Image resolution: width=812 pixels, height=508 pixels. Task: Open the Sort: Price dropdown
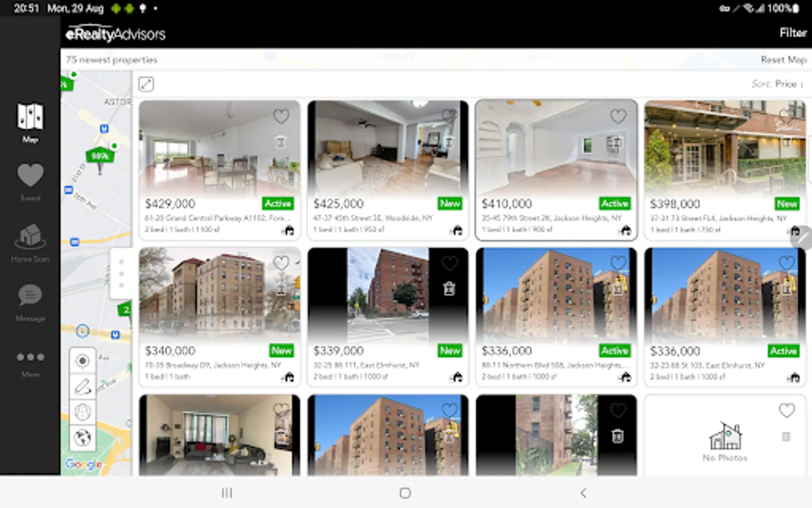tap(778, 84)
